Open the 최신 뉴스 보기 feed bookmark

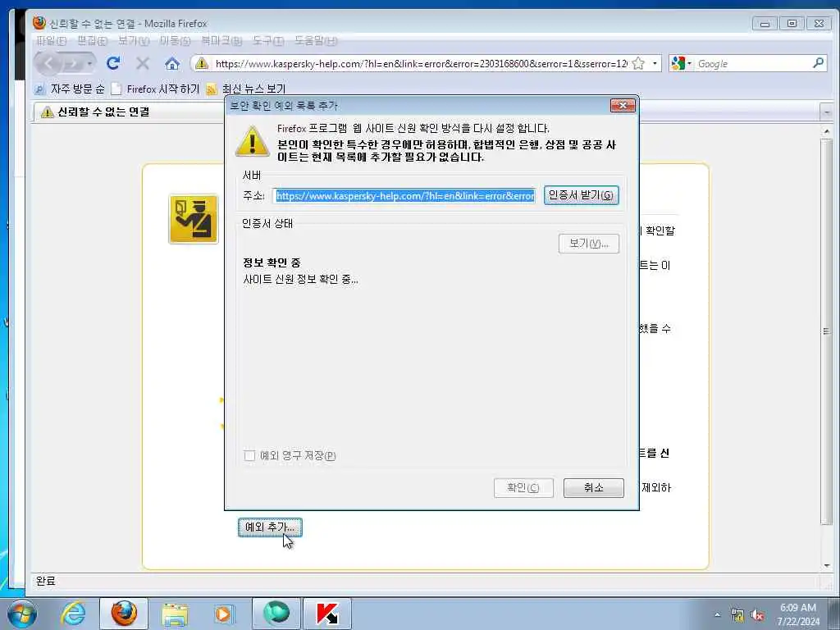tap(246, 89)
